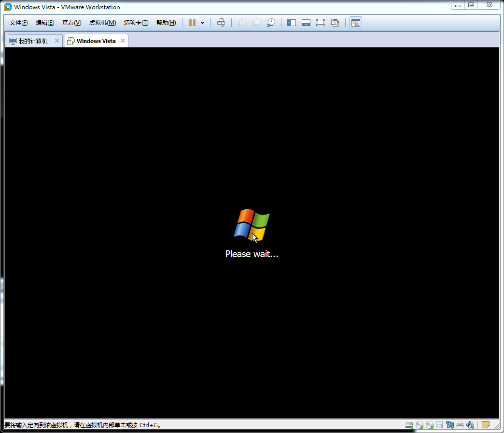Click the status bar text mentioning Ctrl+G
This screenshot has height=433, width=504.
point(82,425)
